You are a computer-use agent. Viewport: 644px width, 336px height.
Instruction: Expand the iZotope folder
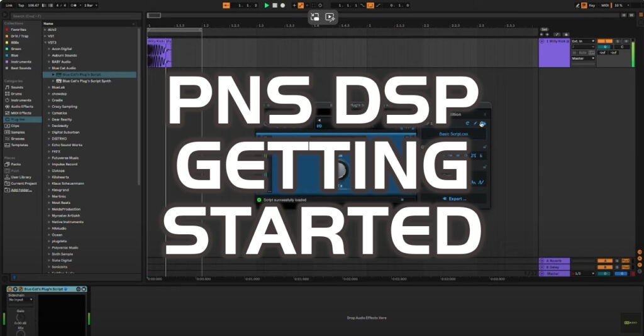pyautogui.click(x=49, y=171)
